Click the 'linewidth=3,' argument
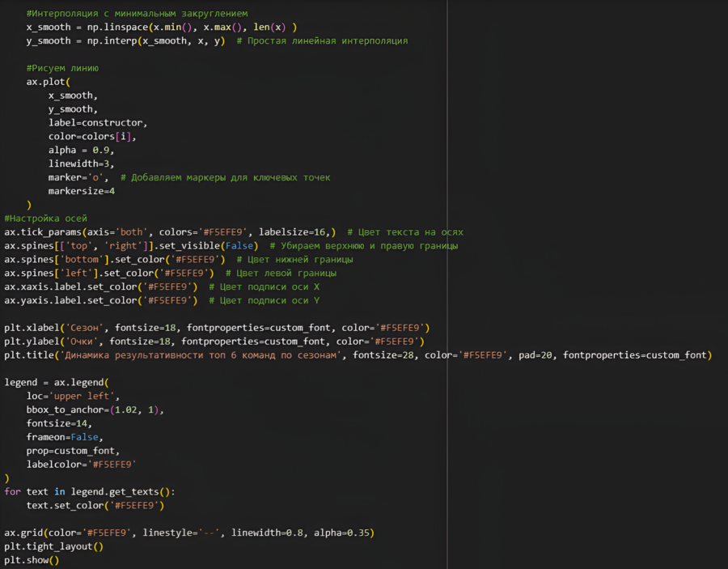The width and height of the screenshot is (728, 569). 81,163
